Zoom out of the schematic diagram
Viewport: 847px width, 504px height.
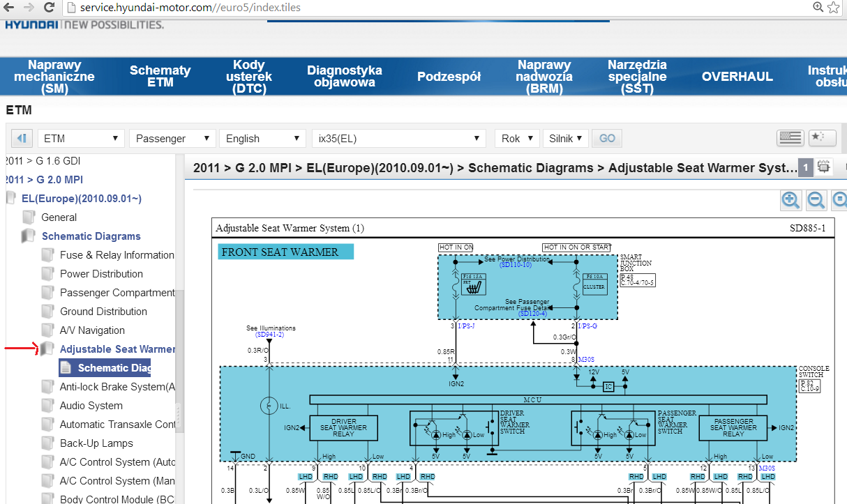click(x=816, y=200)
